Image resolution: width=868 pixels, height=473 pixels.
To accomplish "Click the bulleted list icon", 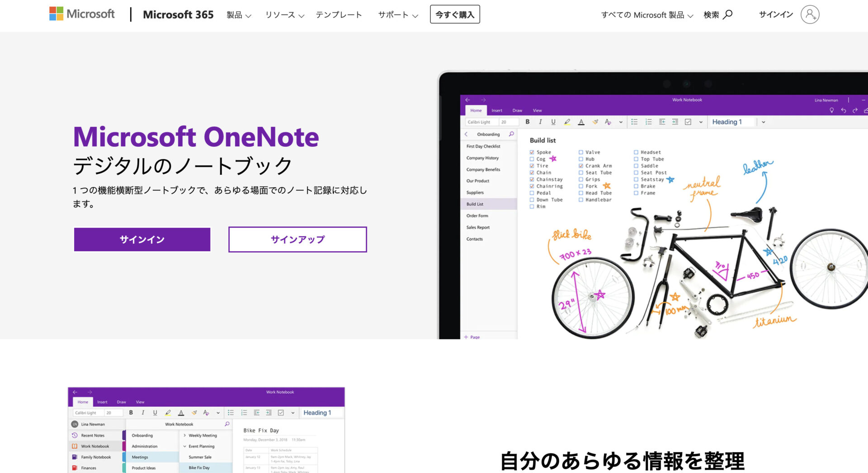I will [635, 122].
